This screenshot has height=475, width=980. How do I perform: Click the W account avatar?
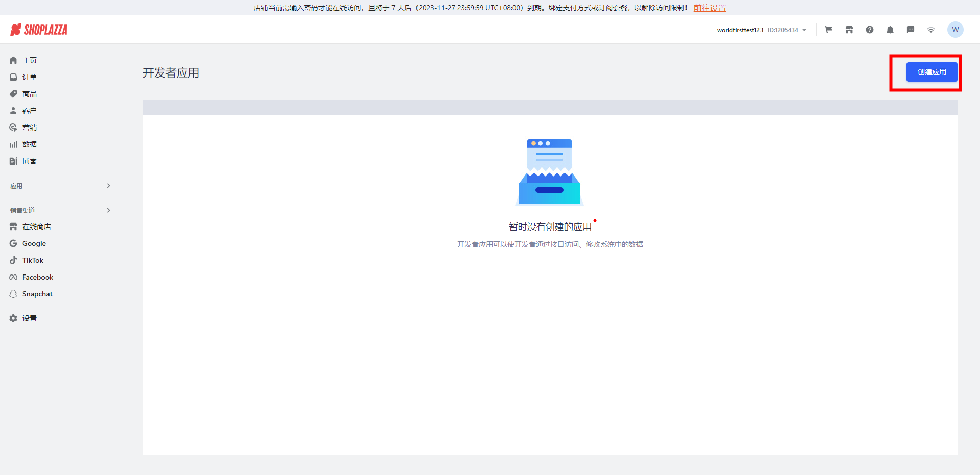coord(955,30)
